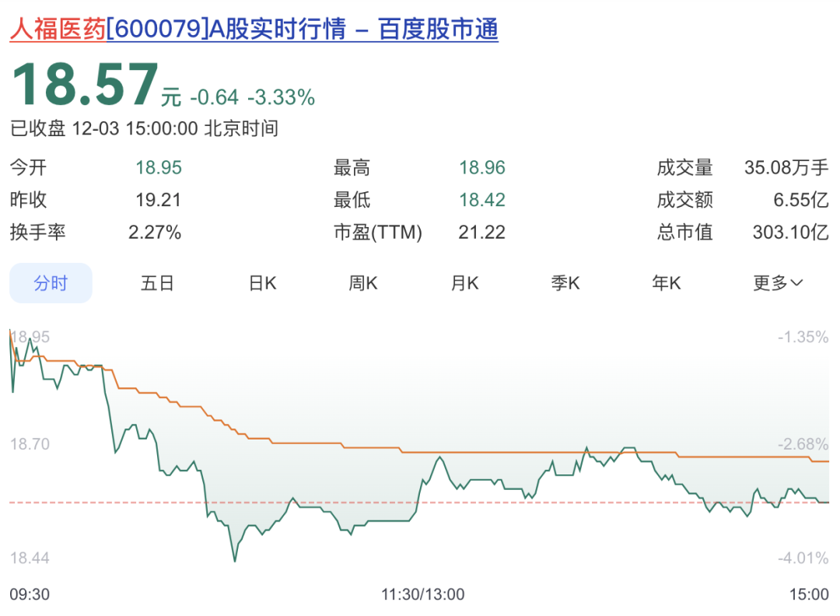Image resolution: width=840 pixels, height=616 pixels.
Task: Switch to the 日K tab
Action: coord(263,283)
